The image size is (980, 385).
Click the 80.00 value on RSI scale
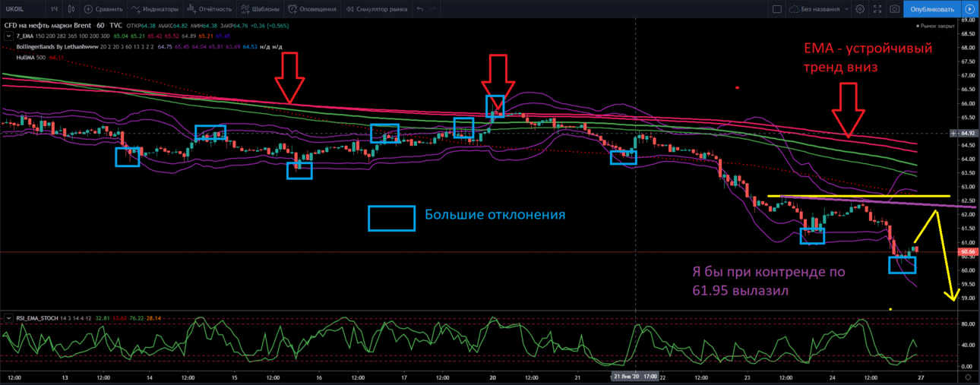tap(967, 323)
